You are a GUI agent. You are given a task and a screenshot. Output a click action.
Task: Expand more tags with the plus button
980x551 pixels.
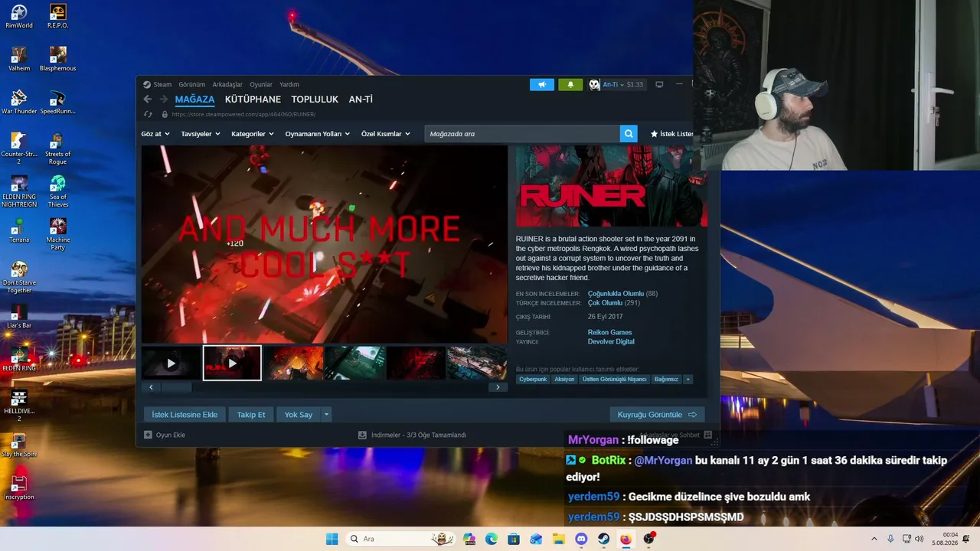tap(688, 379)
